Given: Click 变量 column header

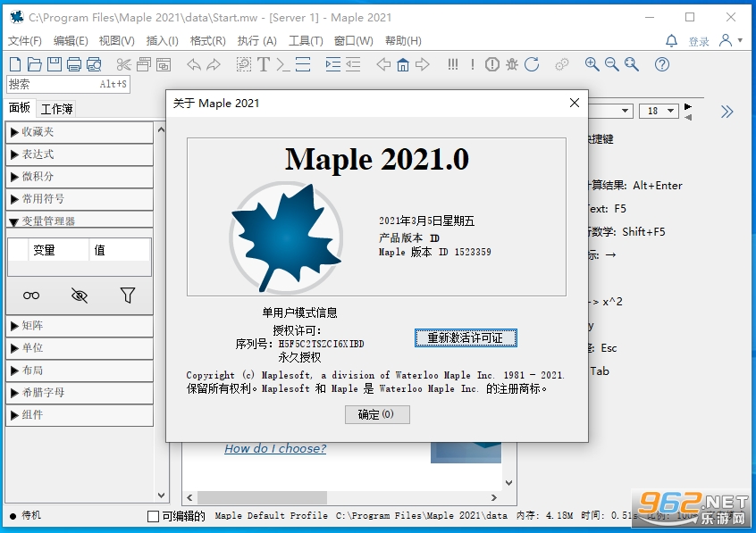Looking at the screenshot, I should point(58,250).
